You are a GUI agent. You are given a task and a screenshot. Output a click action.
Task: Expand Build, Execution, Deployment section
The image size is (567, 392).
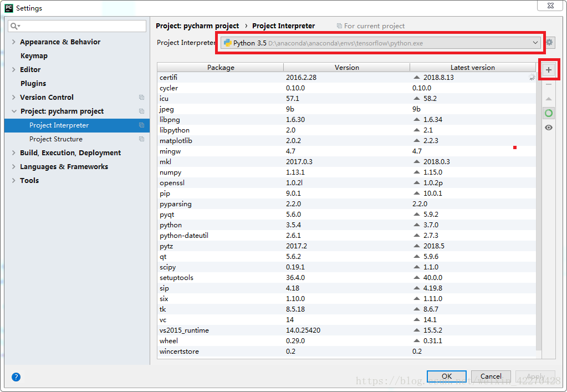pyautogui.click(x=14, y=152)
